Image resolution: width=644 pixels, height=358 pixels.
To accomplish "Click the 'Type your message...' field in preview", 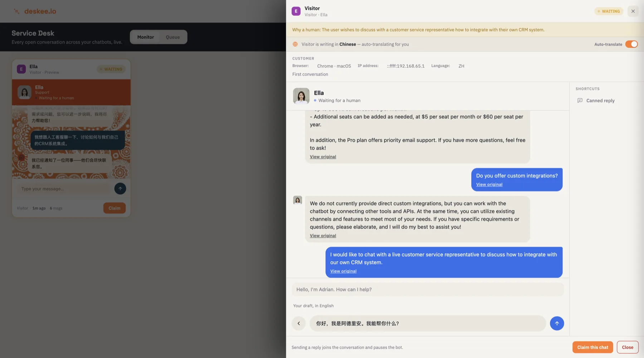I will (65, 189).
